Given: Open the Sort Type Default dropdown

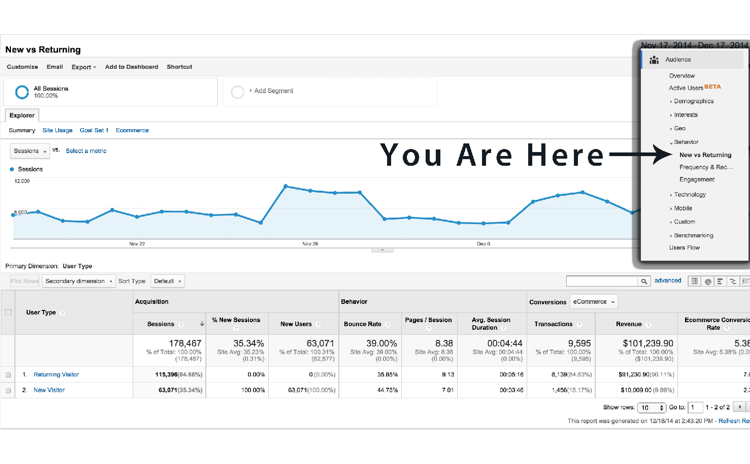Looking at the screenshot, I should (167, 281).
